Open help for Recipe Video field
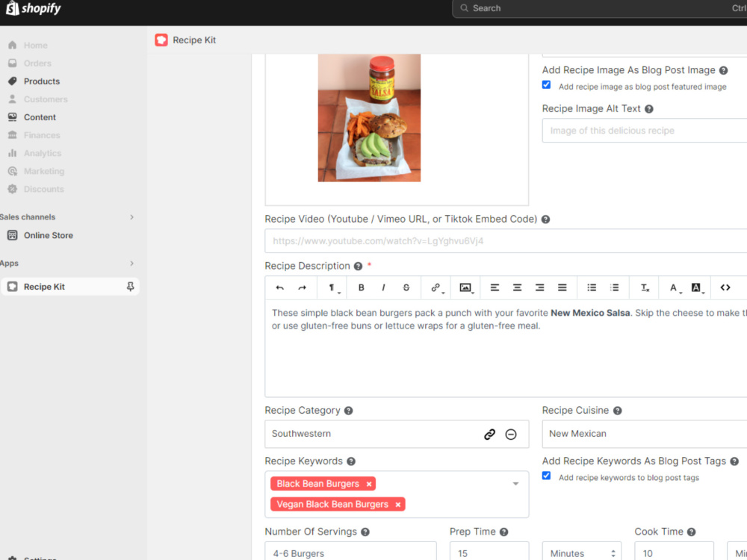This screenshot has width=747, height=560. click(x=546, y=220)
